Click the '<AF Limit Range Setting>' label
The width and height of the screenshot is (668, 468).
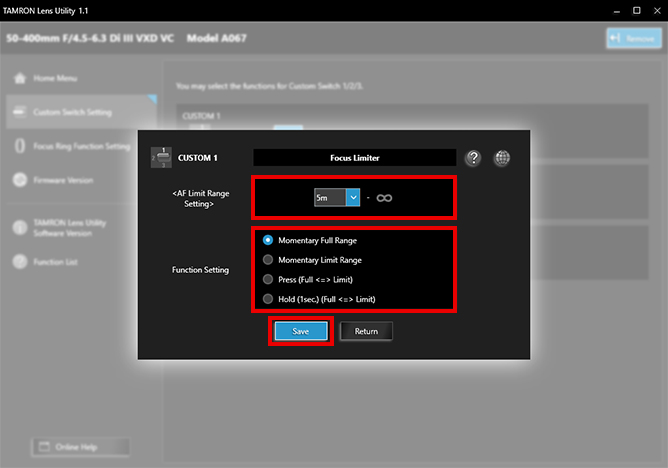[x=200, y=198]
